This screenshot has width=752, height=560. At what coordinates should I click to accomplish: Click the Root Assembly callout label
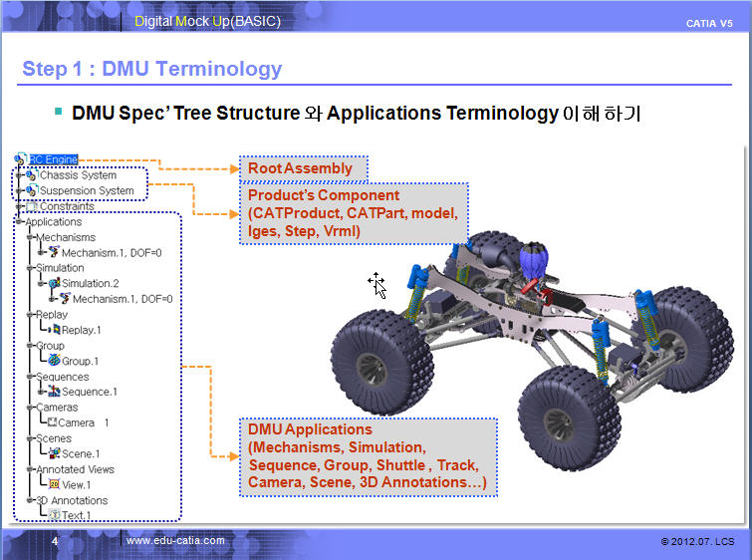(x=300, y=168)
